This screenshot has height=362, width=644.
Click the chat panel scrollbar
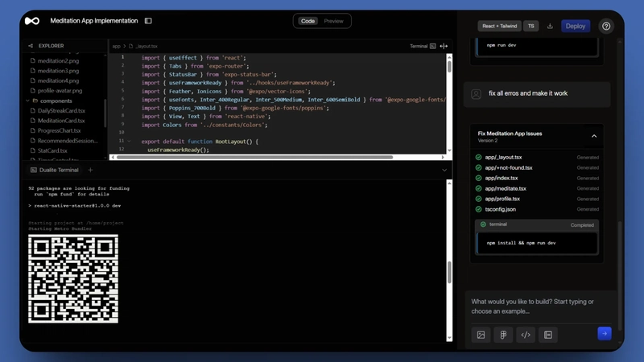click(620, 275)
